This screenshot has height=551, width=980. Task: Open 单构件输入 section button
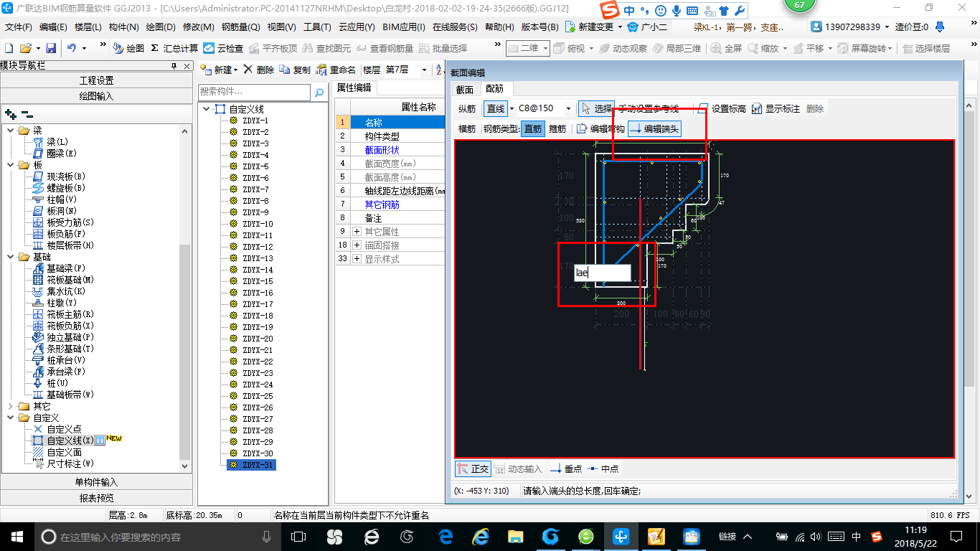click(96, 482)
